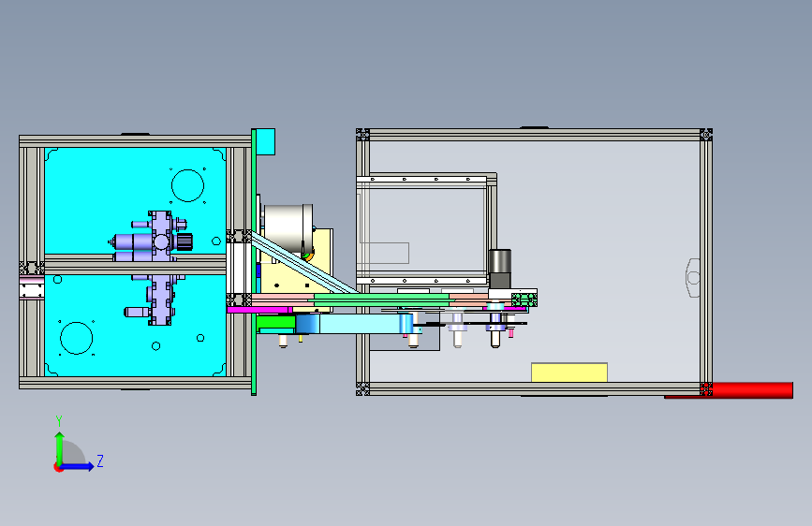Select the small cyan block atop green plate

coord(266,142)
